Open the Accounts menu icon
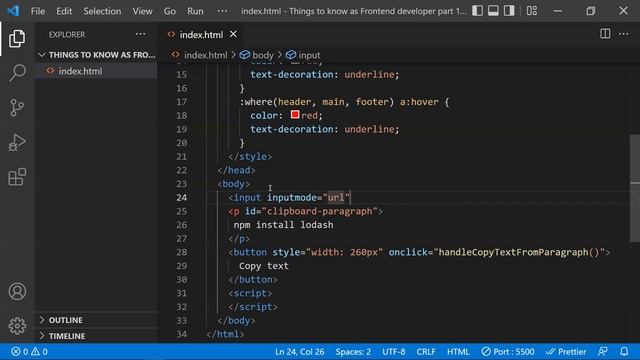The image size is (640, 360). point(17,291)
